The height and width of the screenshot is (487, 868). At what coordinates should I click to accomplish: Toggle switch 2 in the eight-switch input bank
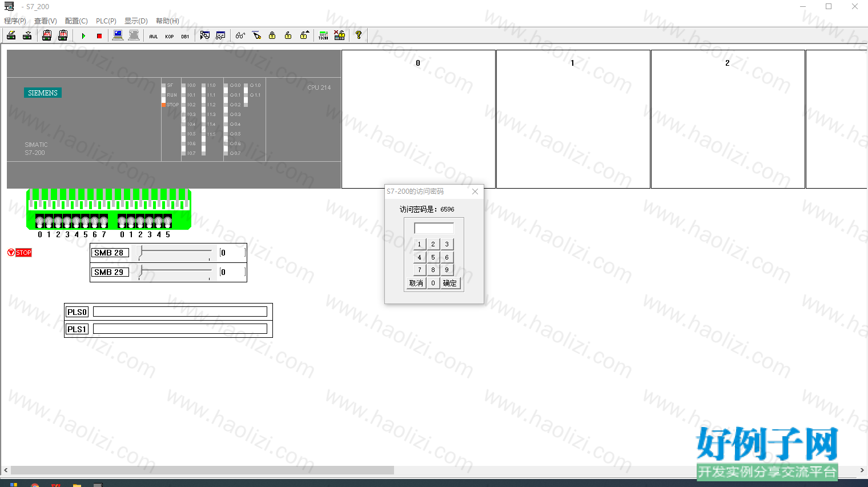click(x=58, y=221)
